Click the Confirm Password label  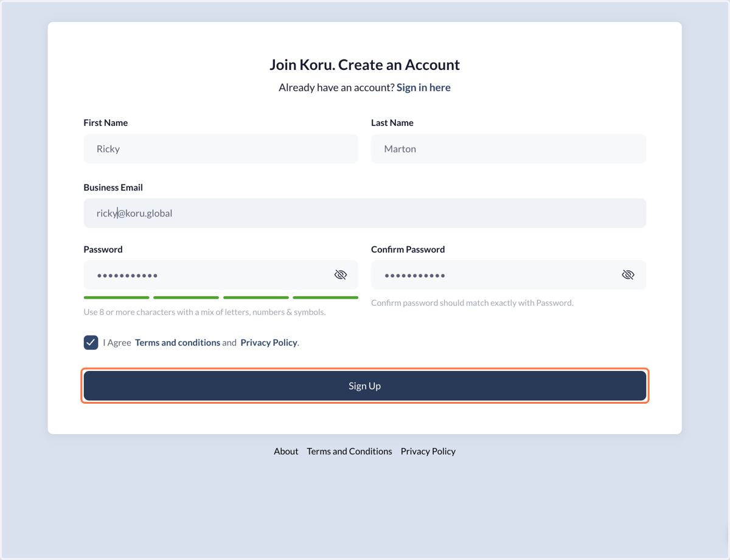coord(408,249)
